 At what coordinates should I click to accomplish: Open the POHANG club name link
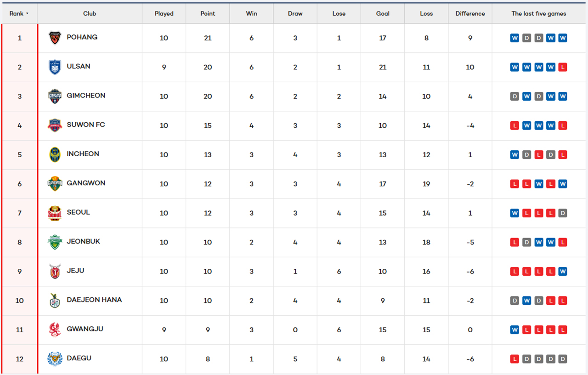[x=82, y=37]
